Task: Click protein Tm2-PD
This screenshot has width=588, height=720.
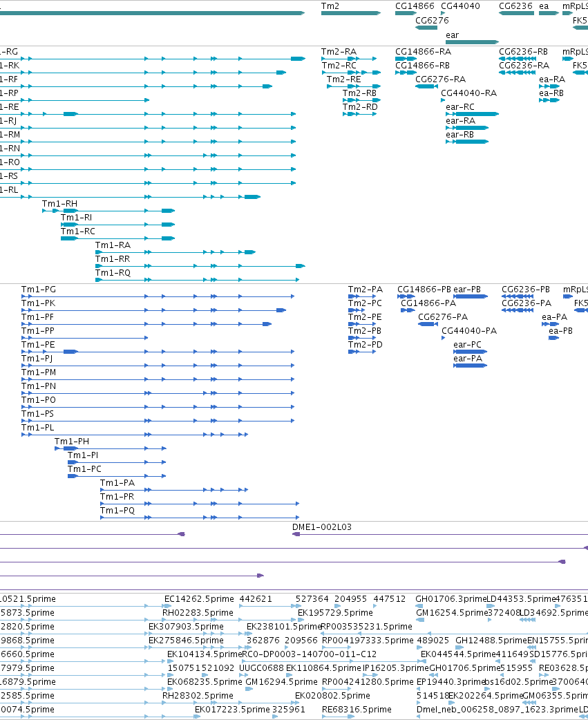Action: (362, 352)
